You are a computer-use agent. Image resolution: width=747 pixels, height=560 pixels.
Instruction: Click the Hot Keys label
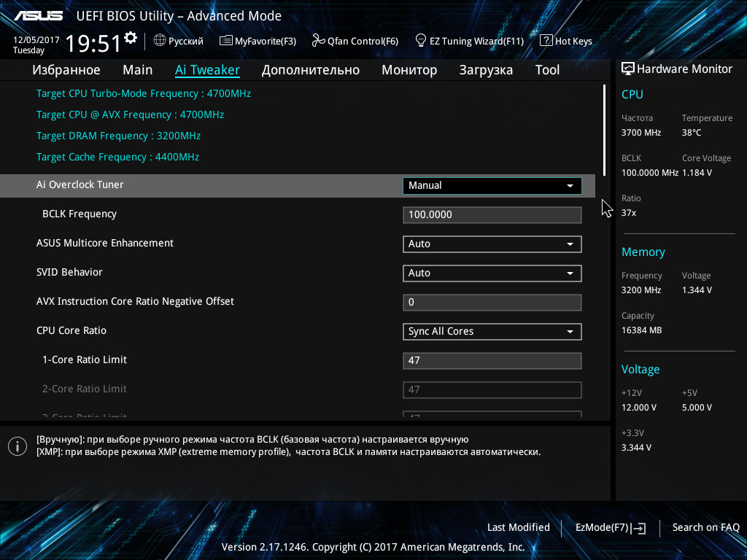(573, 41)
